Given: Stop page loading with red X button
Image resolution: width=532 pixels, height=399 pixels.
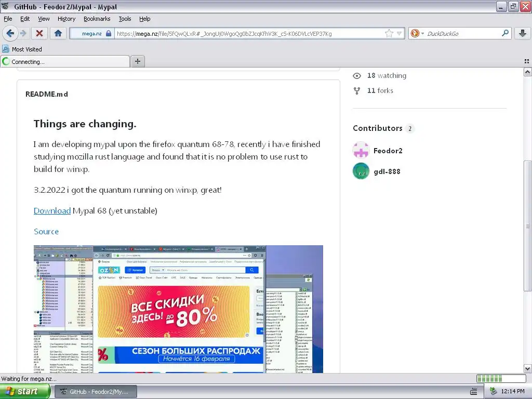Looking at the screenshot, I should [39, 33].
